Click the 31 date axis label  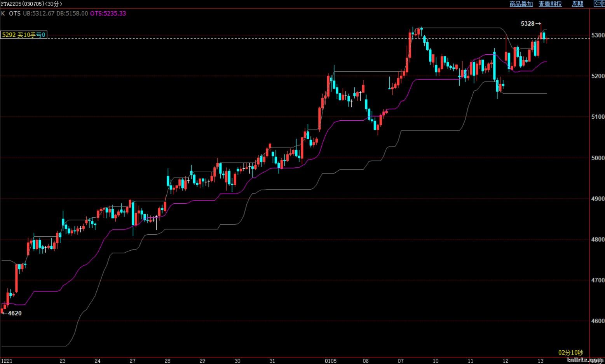click(272, 361)
